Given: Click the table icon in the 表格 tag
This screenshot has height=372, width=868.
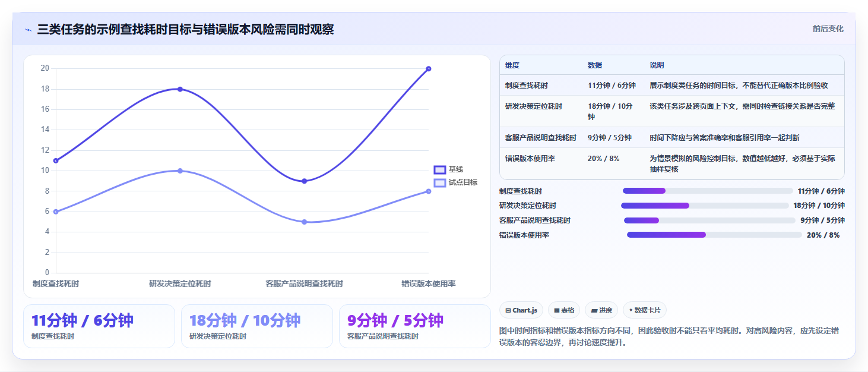Looking at the screenshot, I should [557, 310].
